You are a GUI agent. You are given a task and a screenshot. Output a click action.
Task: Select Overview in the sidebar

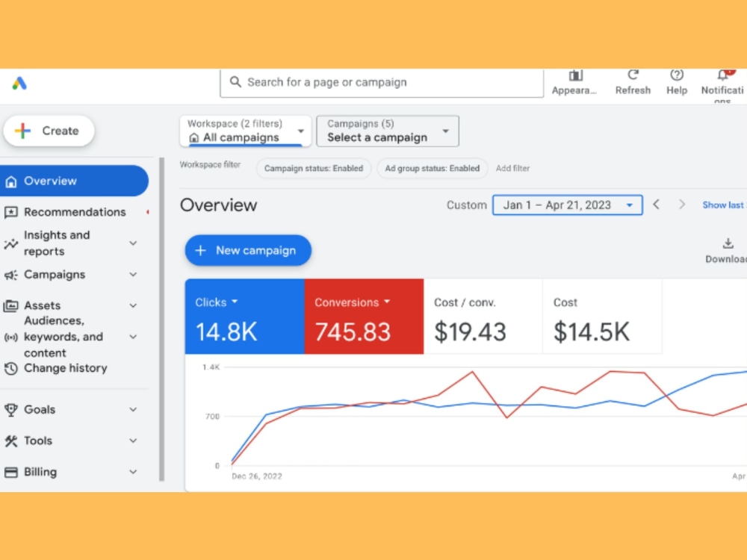click(73, 181)
